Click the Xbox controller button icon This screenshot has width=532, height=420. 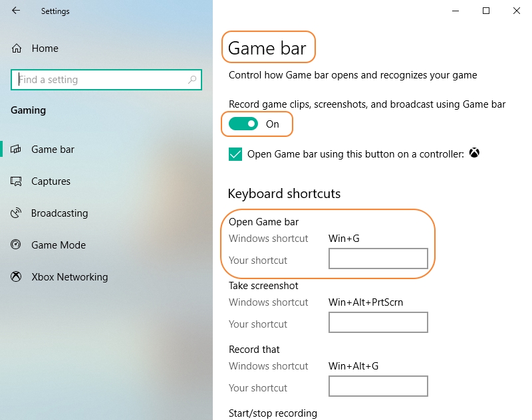(x=474, y=154)
